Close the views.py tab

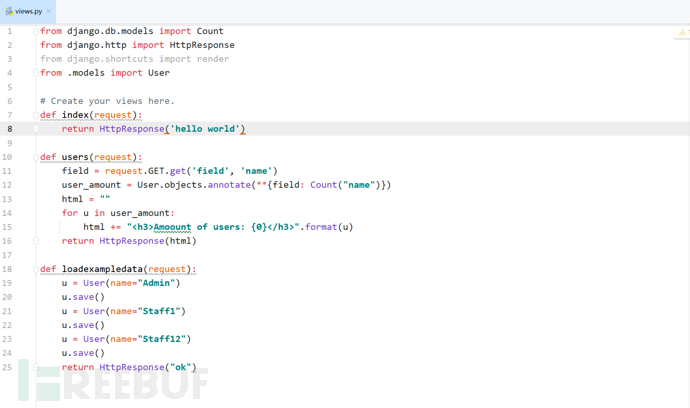point(49,11)
